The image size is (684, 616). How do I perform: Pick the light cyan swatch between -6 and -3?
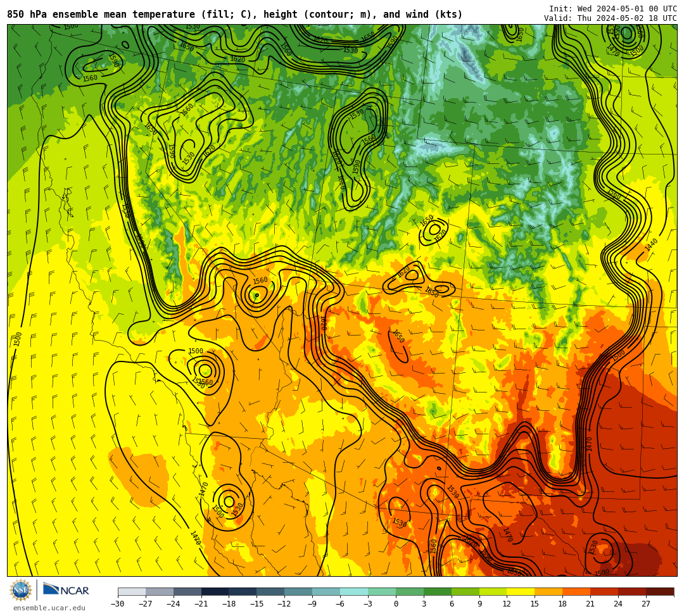(354, 591)
